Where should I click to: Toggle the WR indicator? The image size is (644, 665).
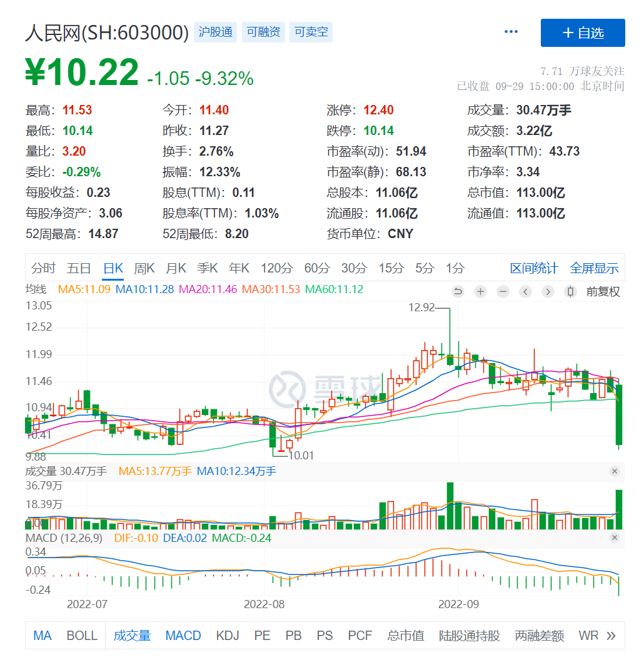588,635
